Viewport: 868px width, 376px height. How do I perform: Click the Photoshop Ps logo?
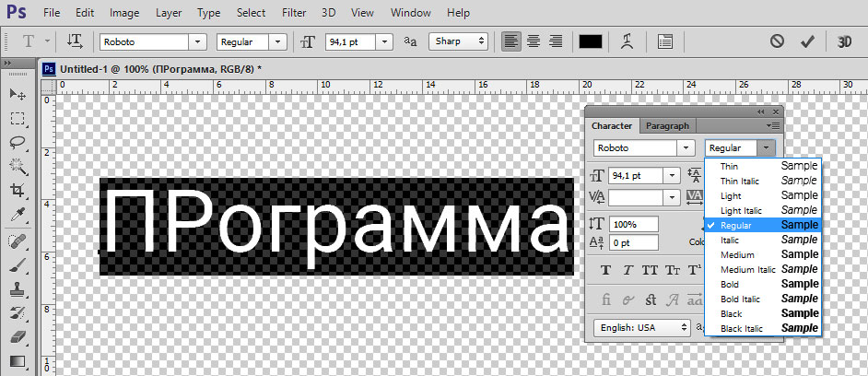17,12
